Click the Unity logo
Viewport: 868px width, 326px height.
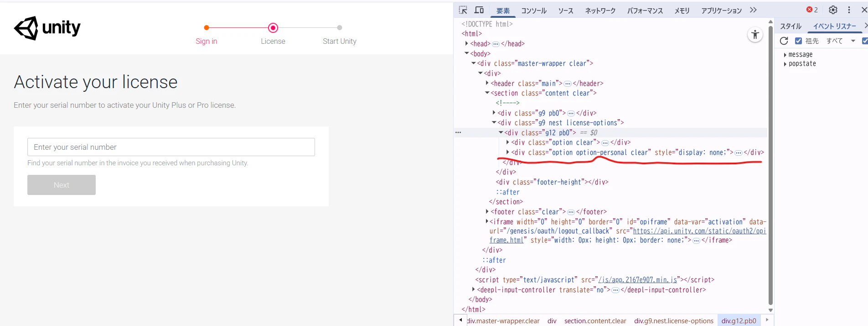47,28
